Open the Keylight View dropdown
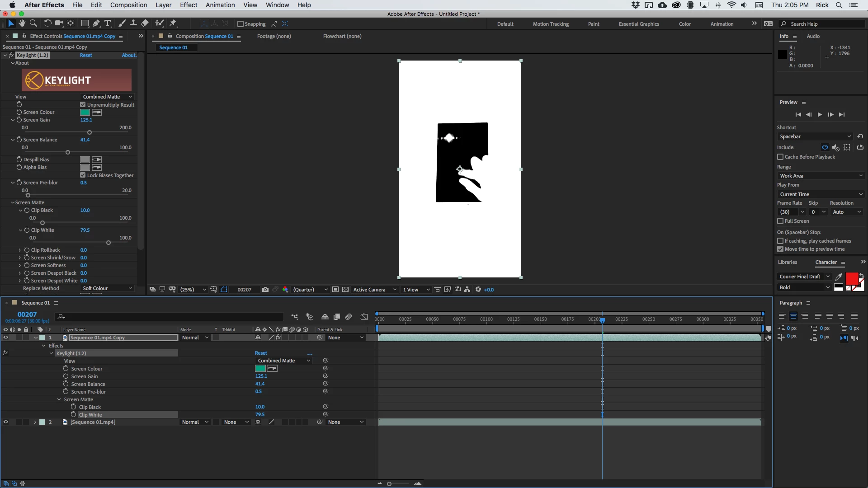This screenshot has height=488, width=868. 107,97
